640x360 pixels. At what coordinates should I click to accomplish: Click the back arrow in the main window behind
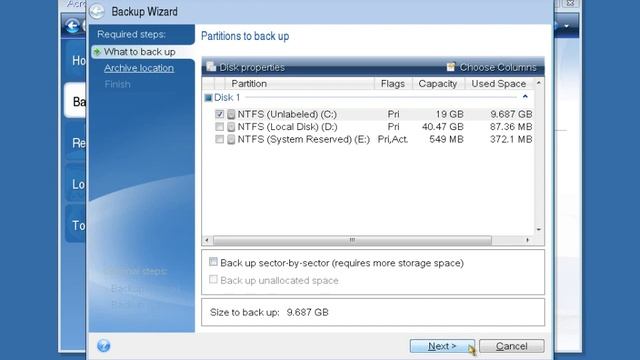coord(72,26)
